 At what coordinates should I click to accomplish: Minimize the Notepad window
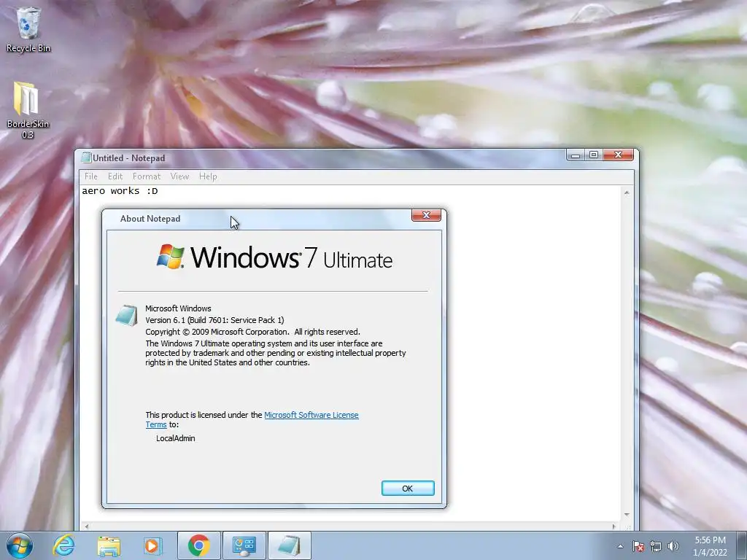tap(576, 155)
